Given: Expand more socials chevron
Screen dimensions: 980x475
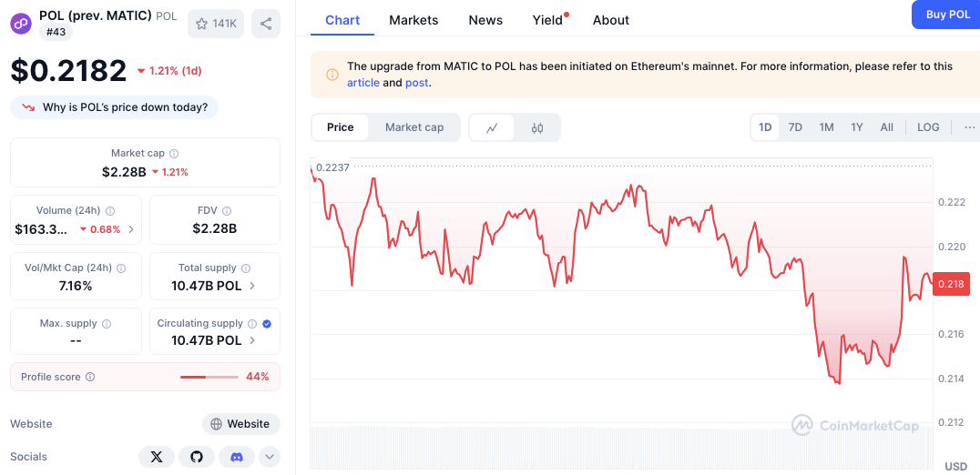Looking at the screenshot, I should 270,457.
